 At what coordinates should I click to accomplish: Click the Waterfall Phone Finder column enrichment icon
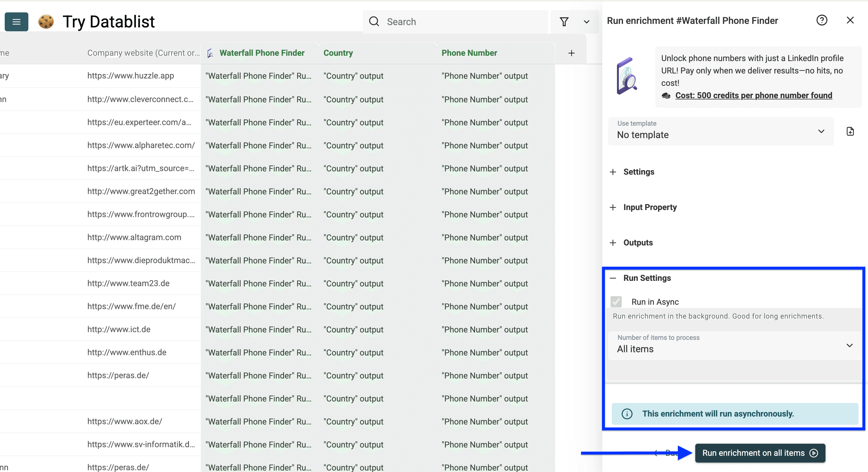point(210,53)
